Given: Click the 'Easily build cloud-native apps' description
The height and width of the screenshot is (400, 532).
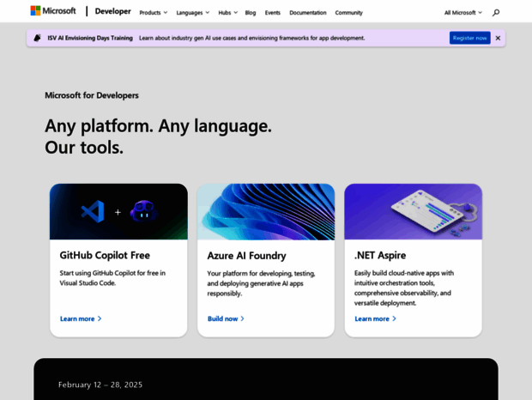Looking at the screenshot, I should [404, 288].
